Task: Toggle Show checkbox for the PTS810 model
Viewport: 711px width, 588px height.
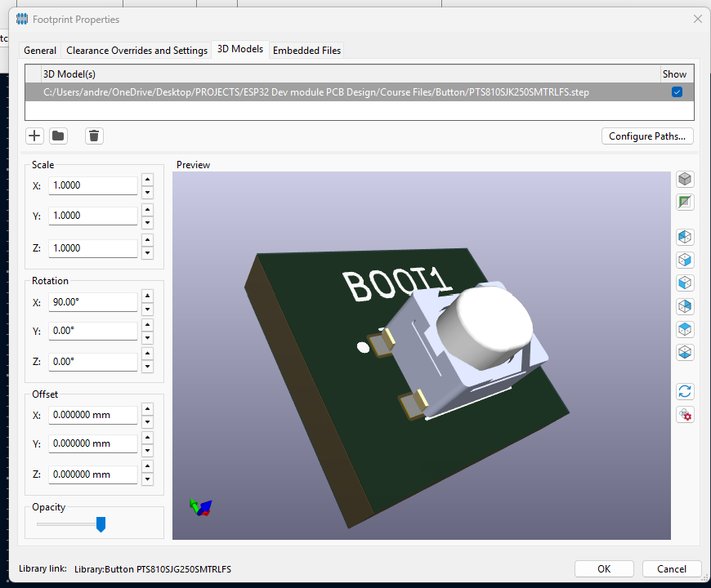Action: [677, 92]
